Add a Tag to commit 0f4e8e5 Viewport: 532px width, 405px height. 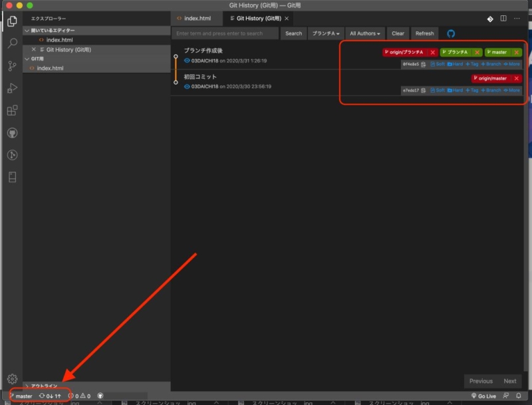(x=472, y=64)
